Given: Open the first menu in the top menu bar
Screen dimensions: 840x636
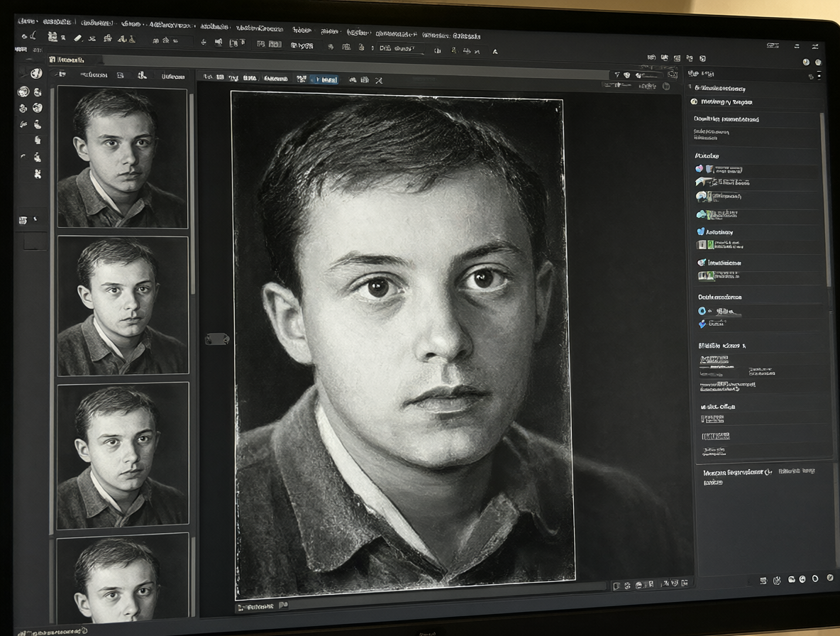Looking at the screenshot, I should point(27,21).
